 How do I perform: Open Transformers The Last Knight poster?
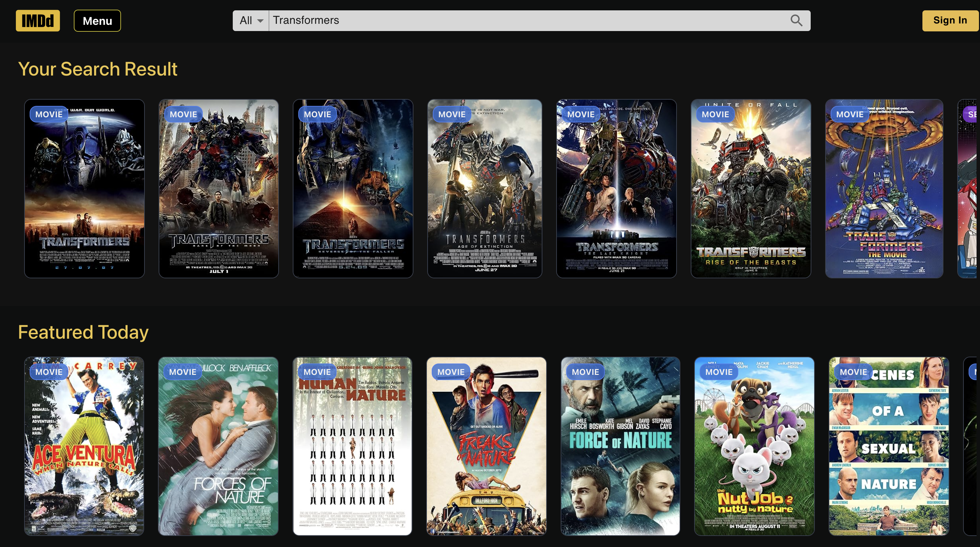pos(616,189)
